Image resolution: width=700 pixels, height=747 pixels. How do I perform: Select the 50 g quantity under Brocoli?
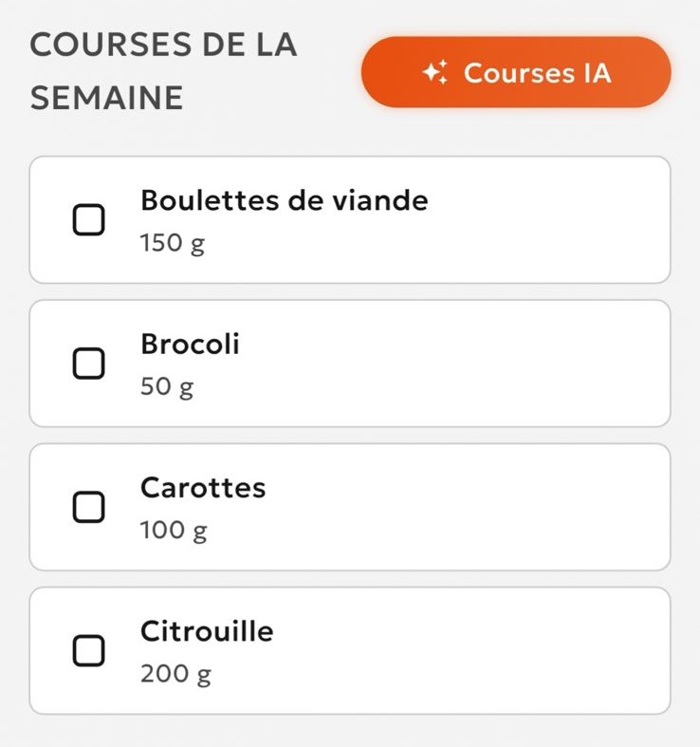[x=167, y=387]
